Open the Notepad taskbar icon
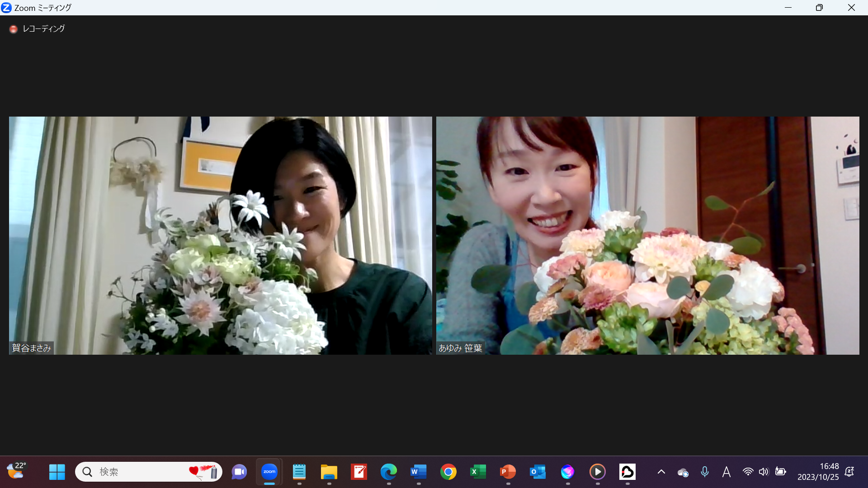 coord(299,472)
